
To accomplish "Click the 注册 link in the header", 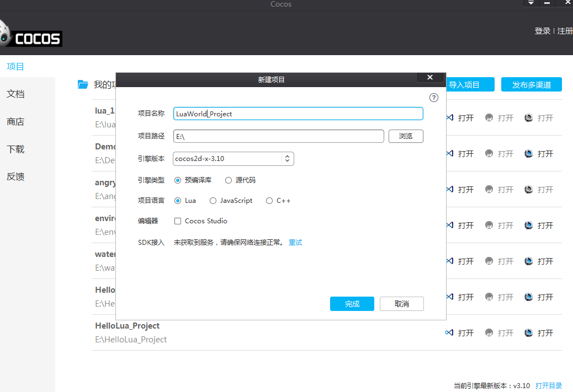I will [565, 31].
